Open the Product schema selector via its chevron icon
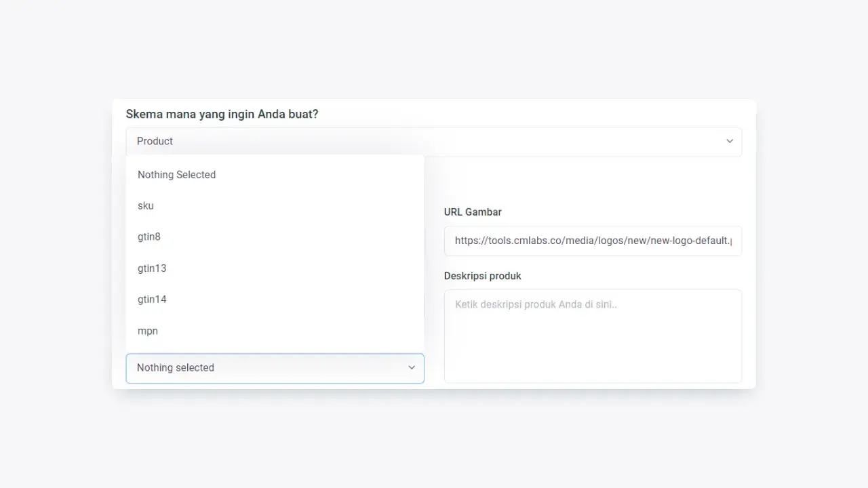The width and height of the screenshot is (868, 488). click(730, 141)
